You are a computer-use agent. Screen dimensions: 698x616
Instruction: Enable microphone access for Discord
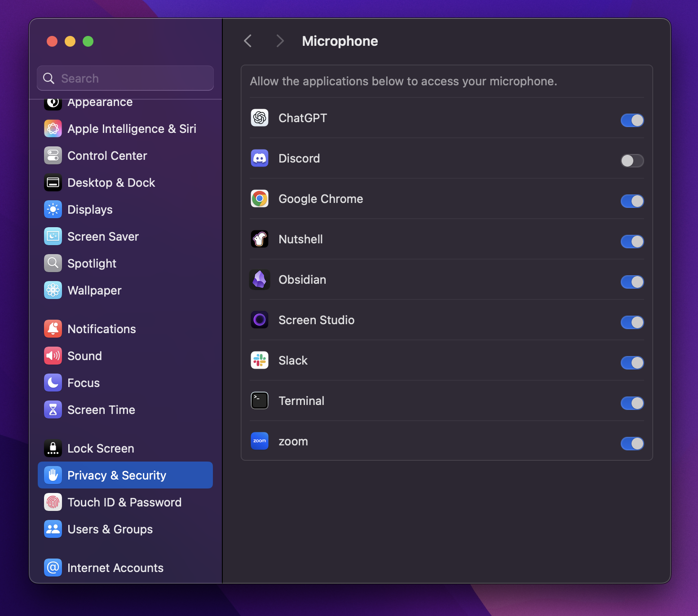[x=632, y=161]
